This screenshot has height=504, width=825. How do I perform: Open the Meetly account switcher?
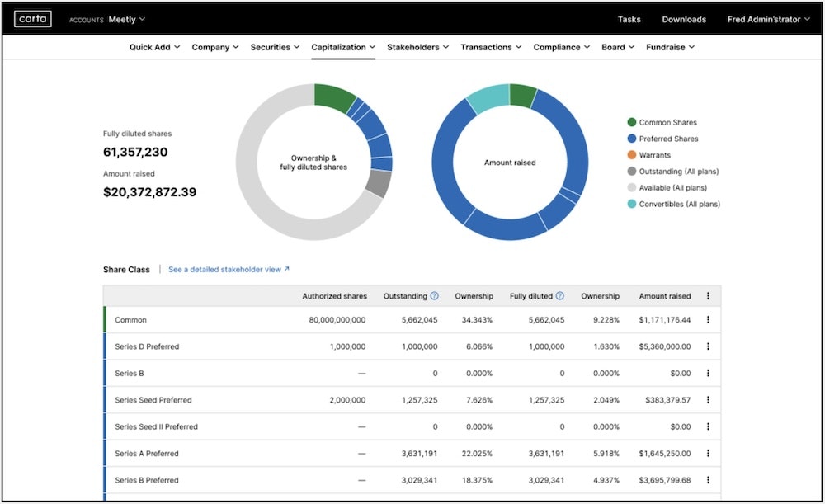click(x=125, y=19)
